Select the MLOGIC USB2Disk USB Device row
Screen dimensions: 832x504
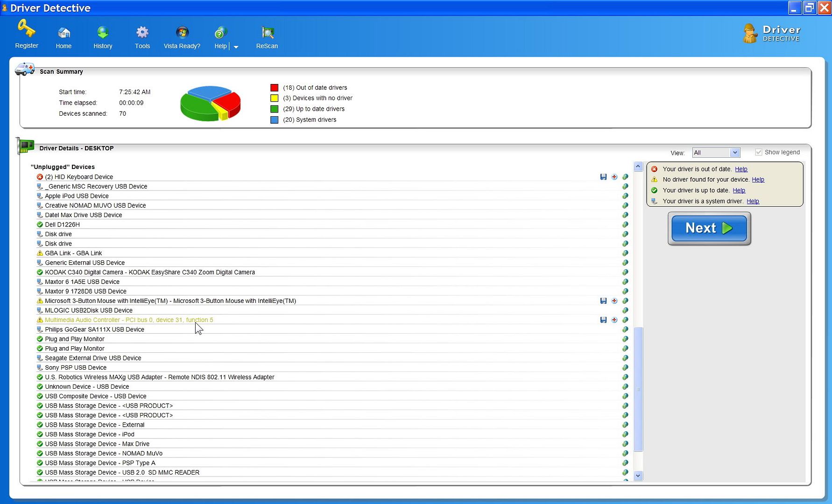(331, 310)
